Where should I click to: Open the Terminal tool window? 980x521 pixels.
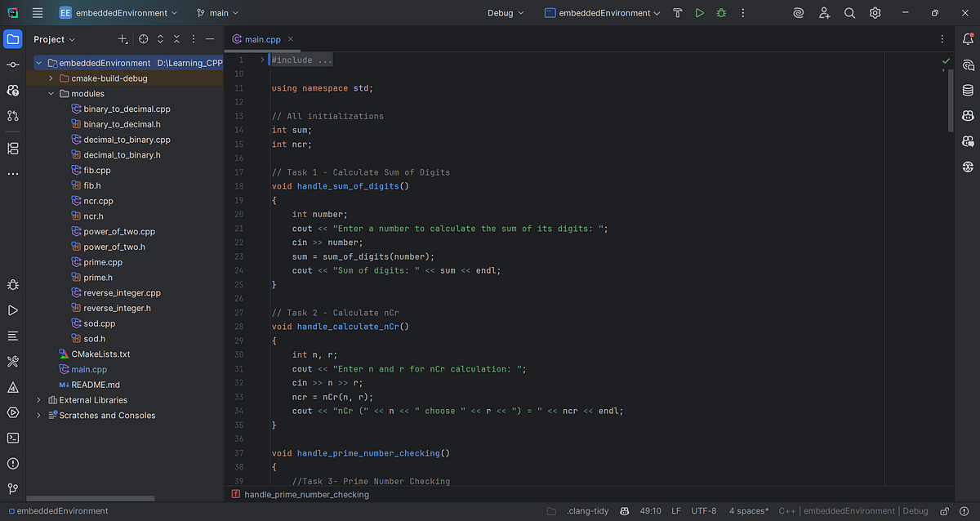click(x=12, y=438)
